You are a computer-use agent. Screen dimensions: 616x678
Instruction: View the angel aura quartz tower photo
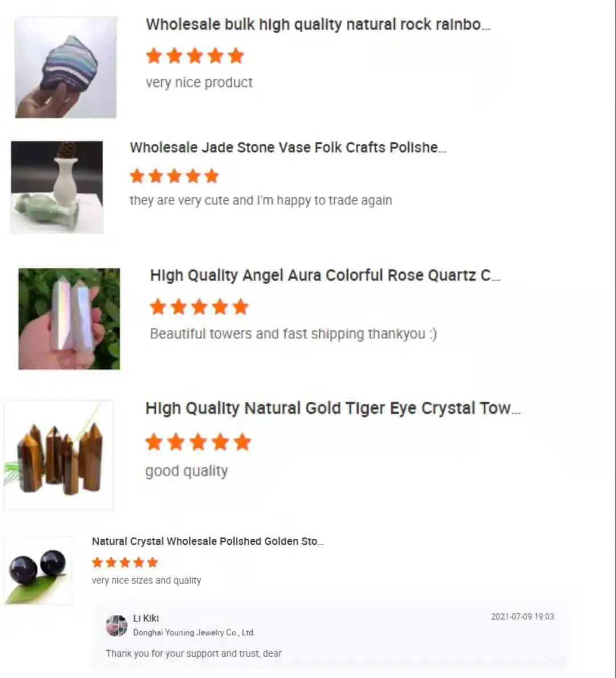coord(69,318)
